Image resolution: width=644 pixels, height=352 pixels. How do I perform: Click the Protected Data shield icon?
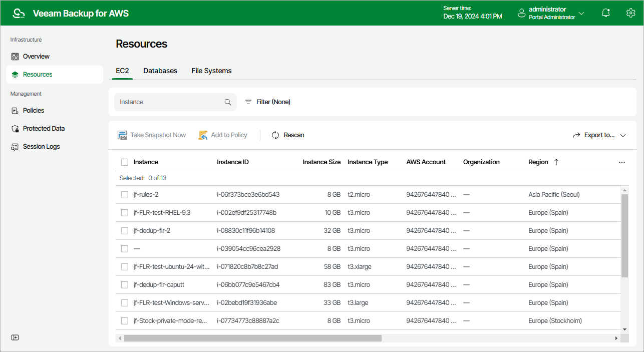(15, 129)
